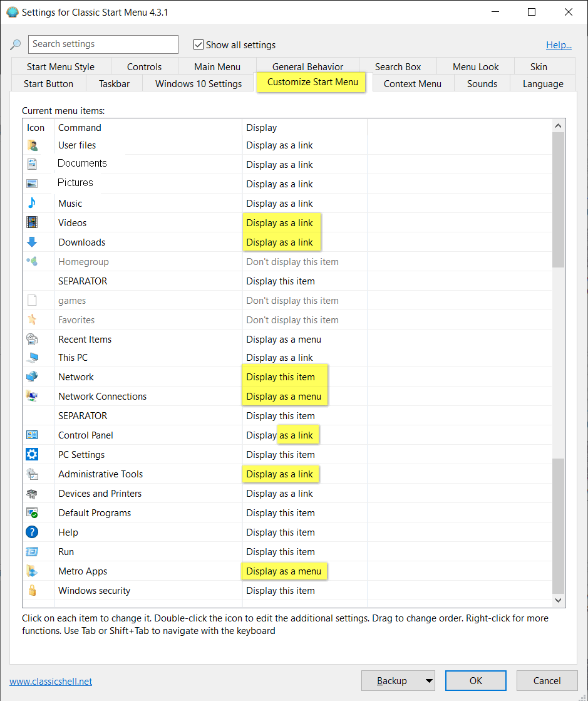Click the games blank page icon
Viewport: 588px width, 701px height.
click(32, 300)
